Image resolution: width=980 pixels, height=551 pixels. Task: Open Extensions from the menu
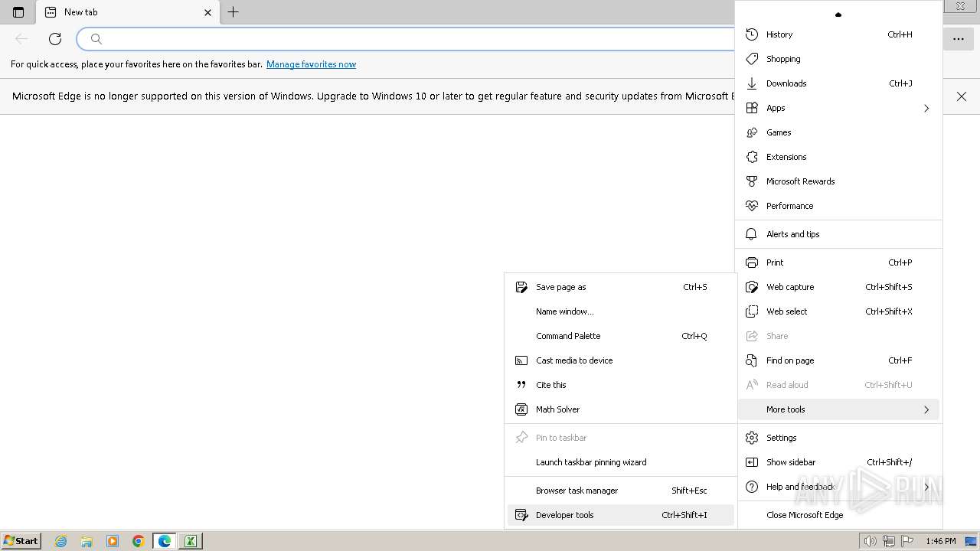coord(838,157)
